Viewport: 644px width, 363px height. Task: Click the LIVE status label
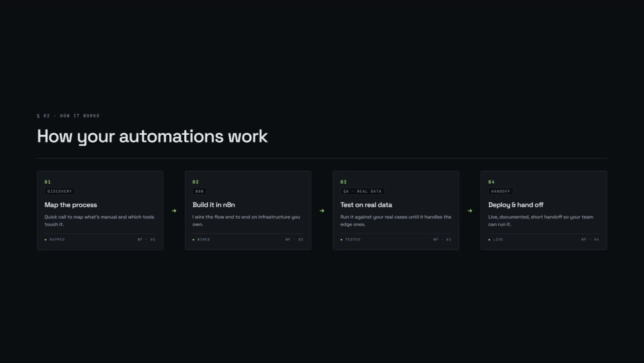coord(498,239)
